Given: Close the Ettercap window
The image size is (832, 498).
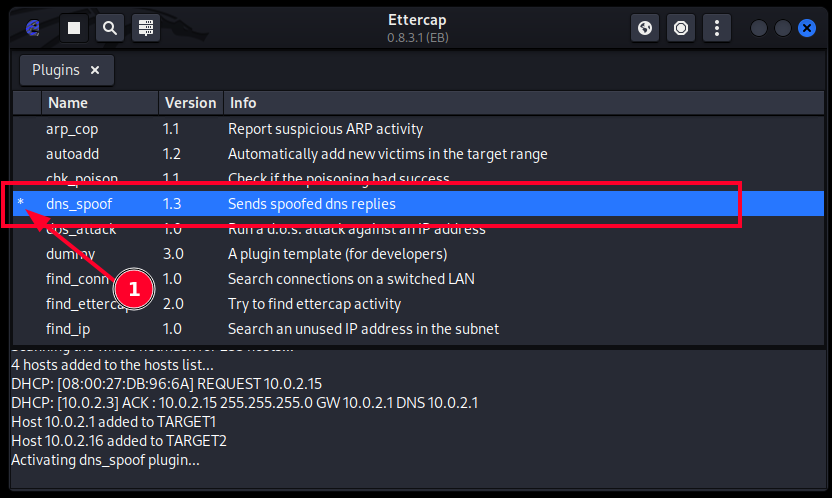Looking at the screenshot, I should pyautogui.click(x=807, y=28).
